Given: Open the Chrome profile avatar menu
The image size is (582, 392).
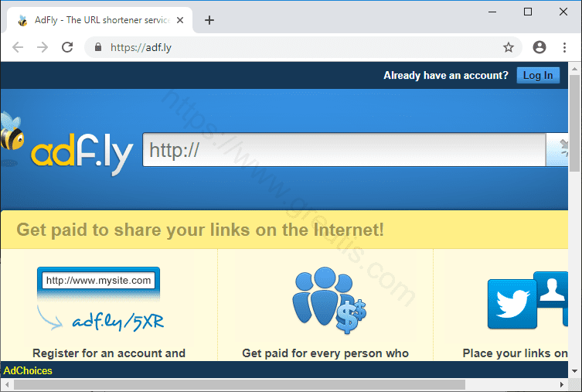Looking at the screenshot, I should pyautogui.click(x=539, y=47).
